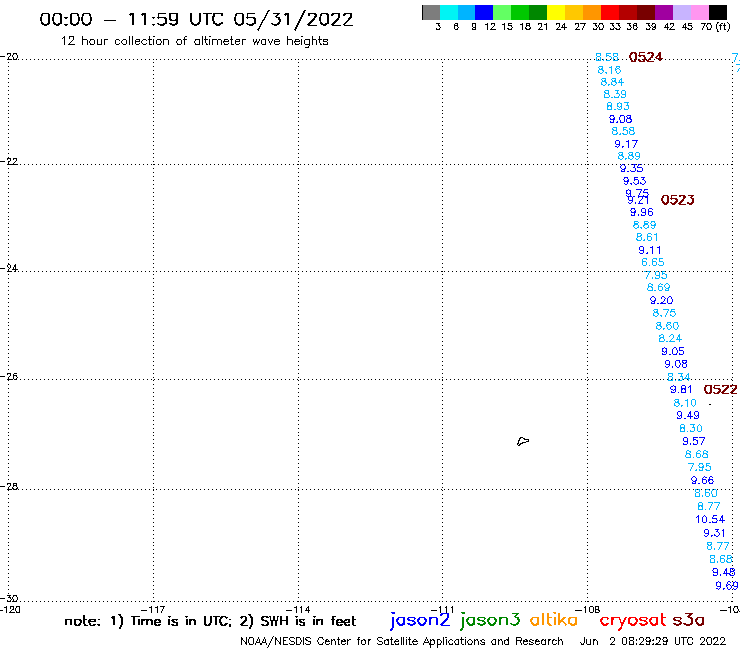This screenshot has height=650, width=740.
Task: Click the wave height value '6.65'
Action: point(653,262)
